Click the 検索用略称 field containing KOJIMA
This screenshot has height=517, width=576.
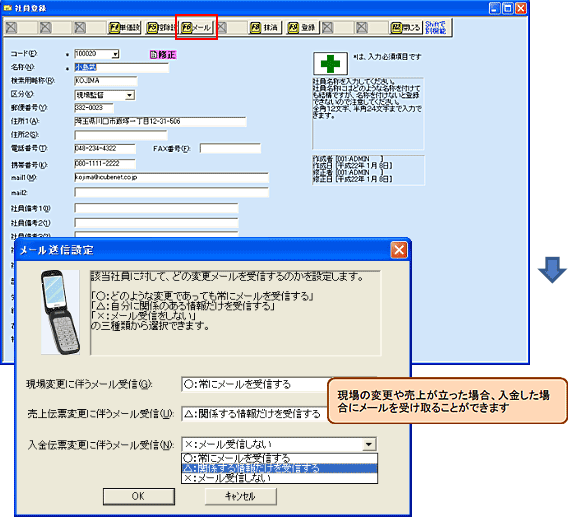coord(106,81)
